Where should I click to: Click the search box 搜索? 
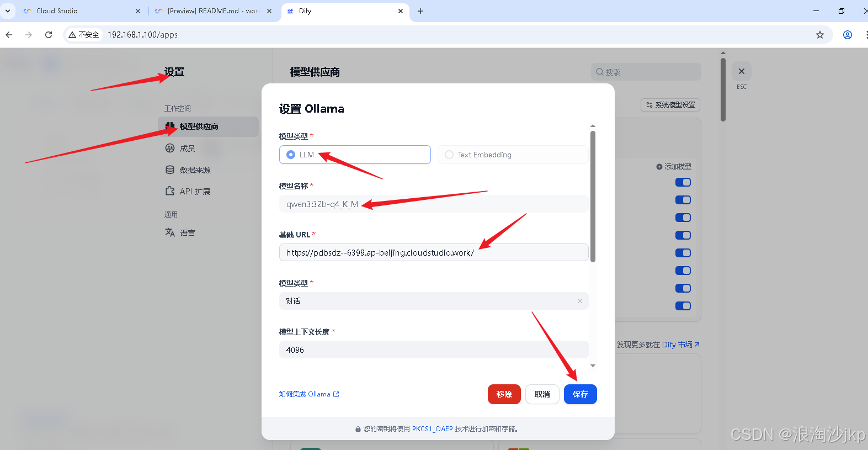coord(646,72)
